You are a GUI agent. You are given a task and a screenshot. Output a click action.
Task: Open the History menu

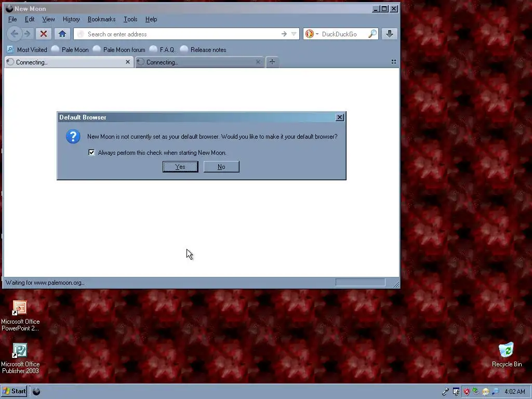(71, 19)
